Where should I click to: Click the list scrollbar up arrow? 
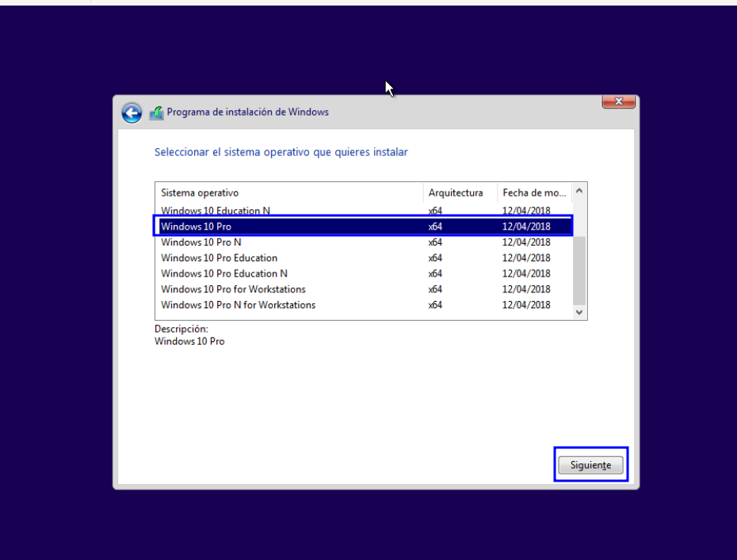[x=579, y=190]
